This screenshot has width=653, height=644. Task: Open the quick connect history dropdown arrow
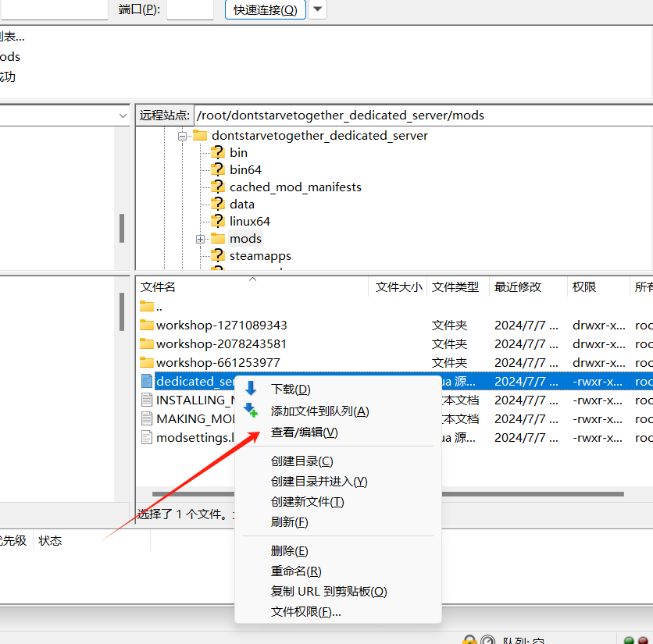(317, 9)
